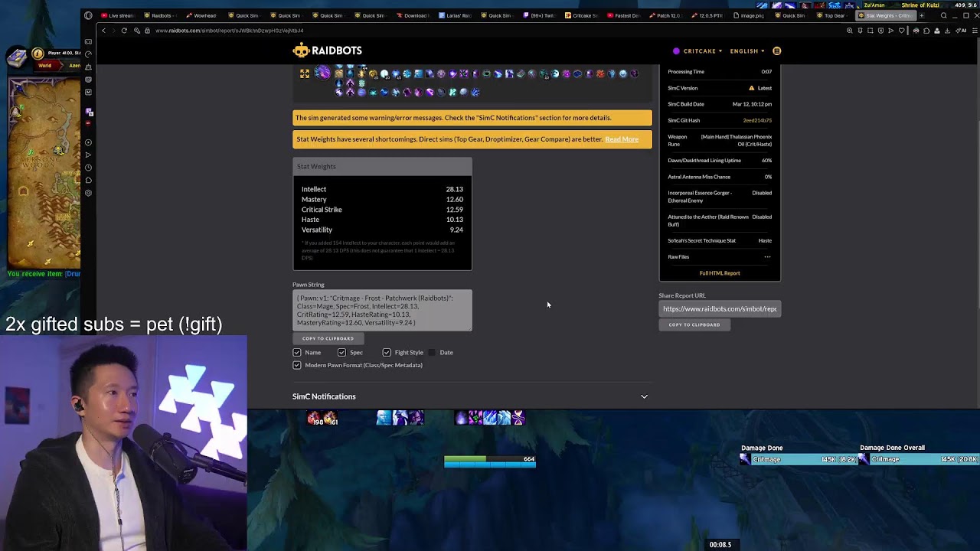Enable the Date checkbox

coord(432,353)
